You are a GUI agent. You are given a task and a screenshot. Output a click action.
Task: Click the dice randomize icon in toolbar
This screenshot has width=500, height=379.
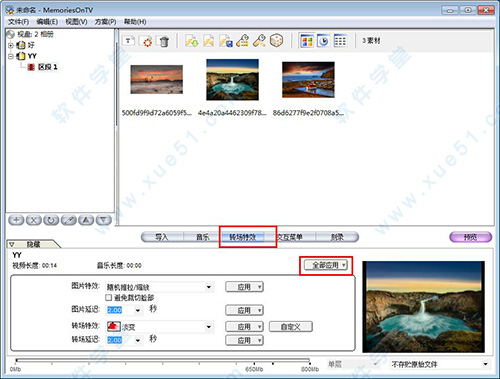(x=276, y=41)
